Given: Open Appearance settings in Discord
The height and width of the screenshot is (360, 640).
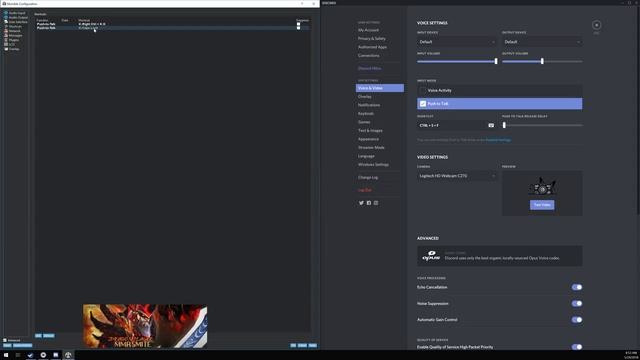Looking at the screenshot, I should pos(368,139).
